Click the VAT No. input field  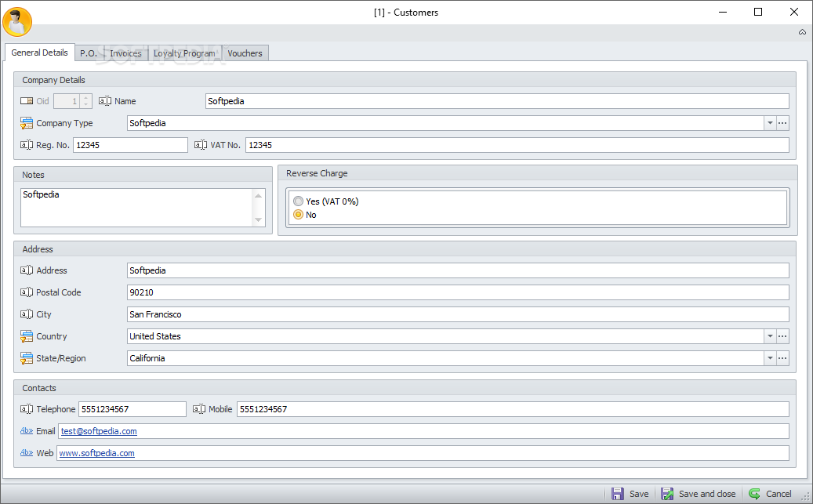click(x=517, y=145)
